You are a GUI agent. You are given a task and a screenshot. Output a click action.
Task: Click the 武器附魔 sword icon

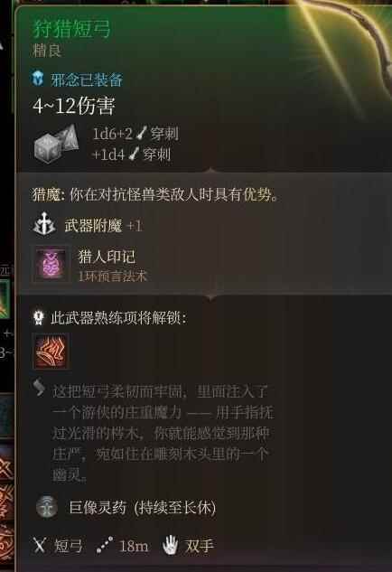click(x=44, y=224)
